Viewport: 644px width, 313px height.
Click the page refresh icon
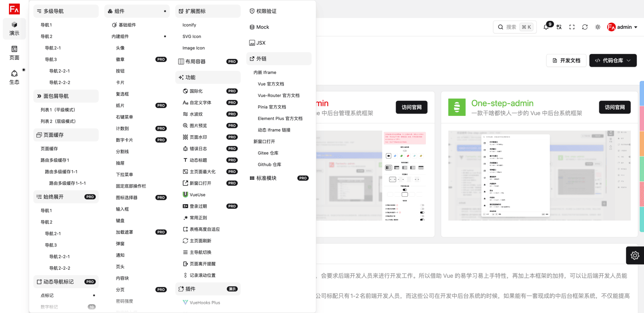coord(585,27)
